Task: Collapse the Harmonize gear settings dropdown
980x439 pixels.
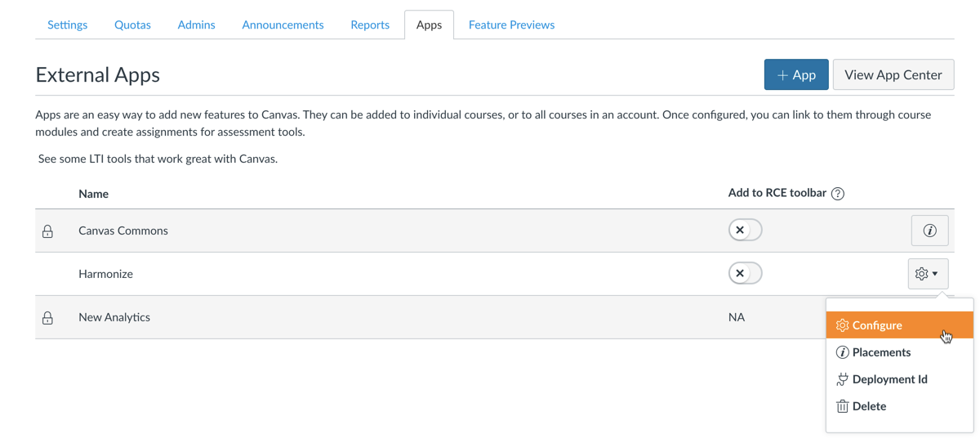Action: tap(927, 274)
